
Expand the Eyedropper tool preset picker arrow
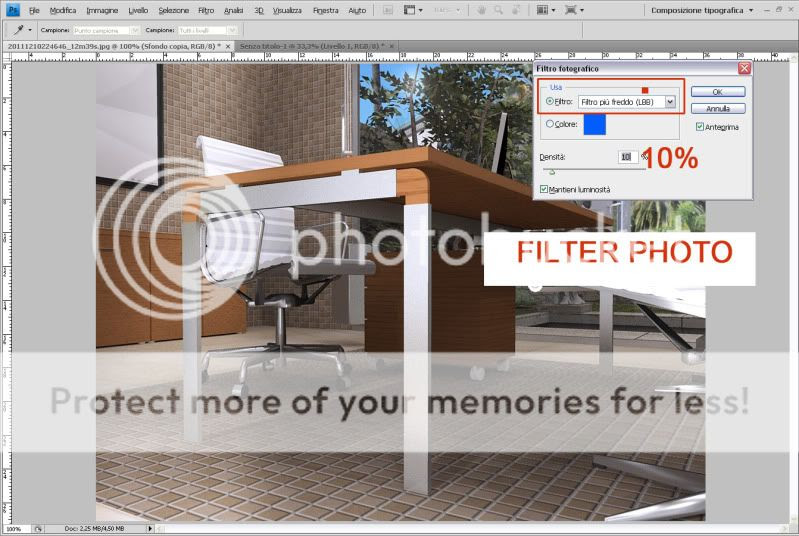[x=30, y=31]
